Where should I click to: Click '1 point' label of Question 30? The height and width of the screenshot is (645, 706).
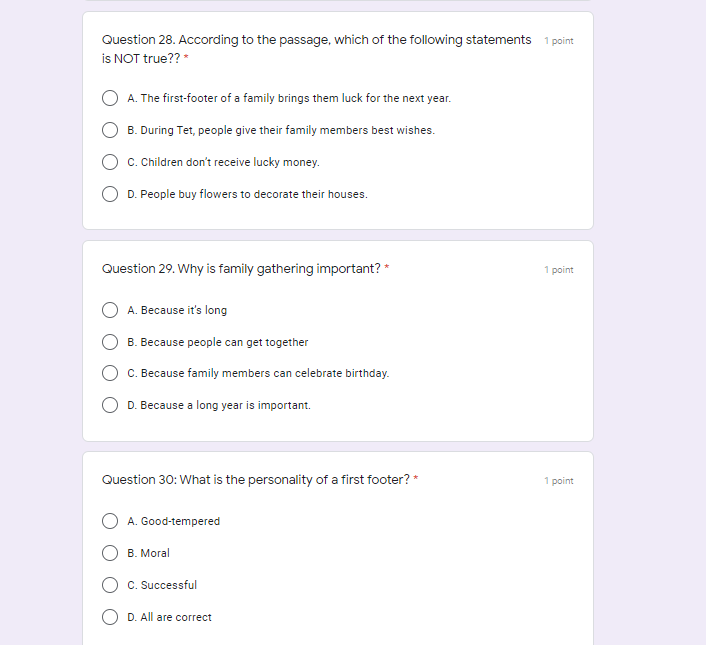click(559, 481)
